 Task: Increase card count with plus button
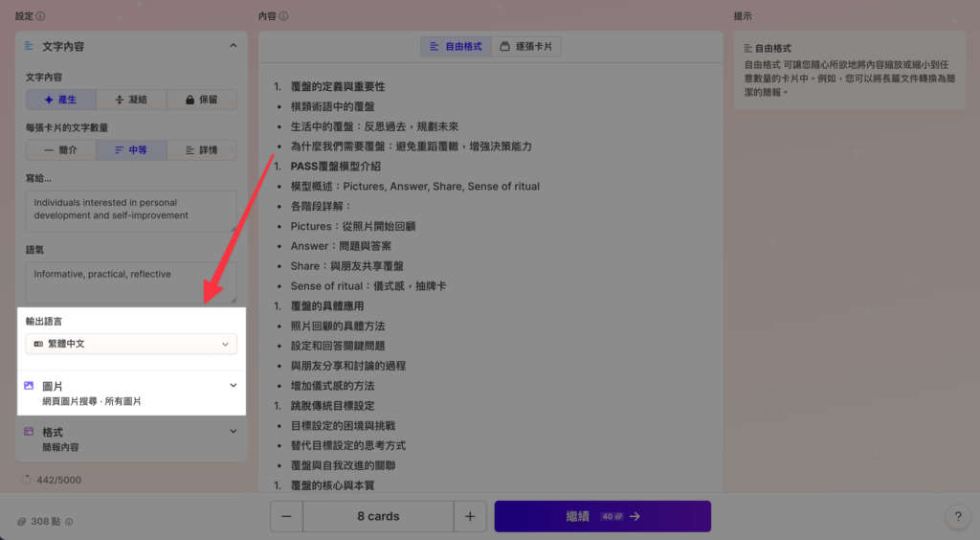(470, 516)
